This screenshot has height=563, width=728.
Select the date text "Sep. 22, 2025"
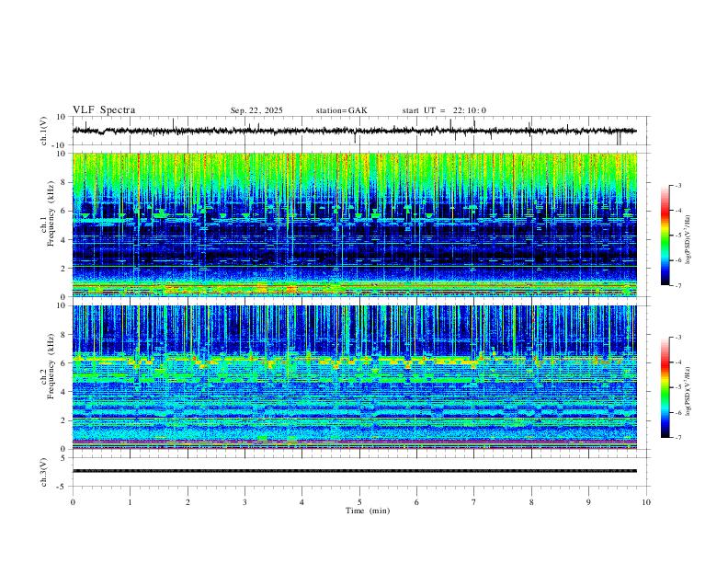[256, 110]
